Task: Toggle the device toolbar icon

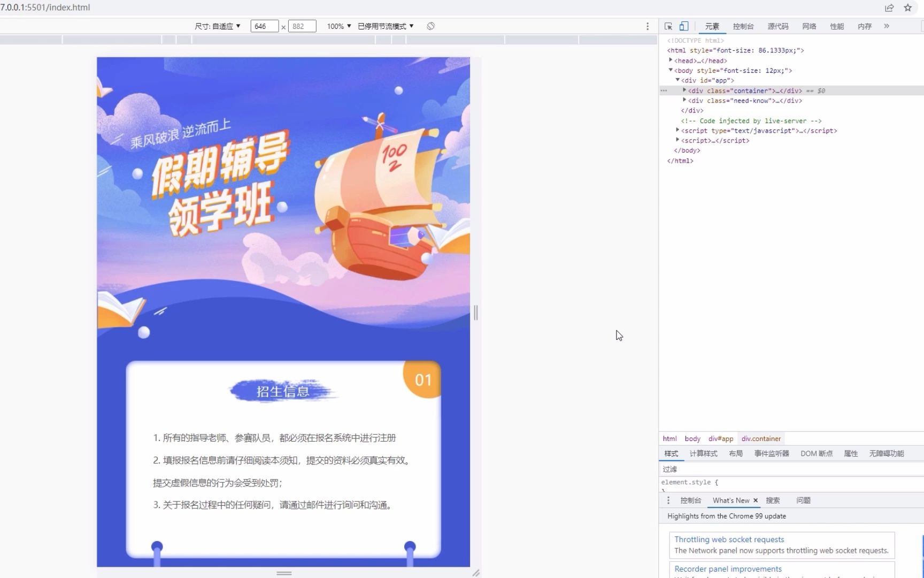Action: tap(684, 26)
